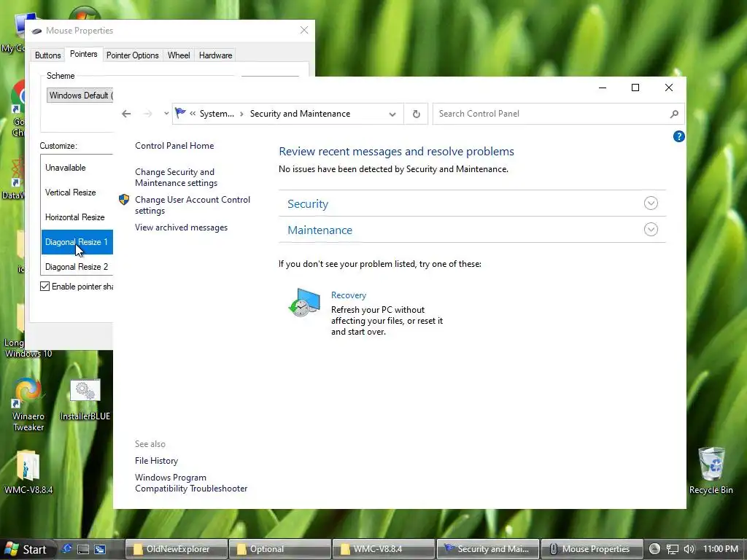
Task: Click the flag icon in address bar
Action: coord(180,113)
